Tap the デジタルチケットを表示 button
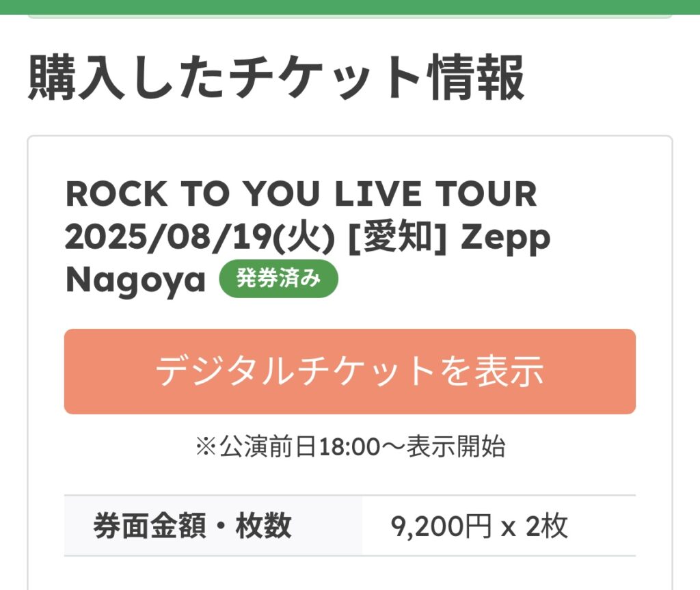Screen dimensions: 700x590 pyautogui.click(x=349, y=371)
